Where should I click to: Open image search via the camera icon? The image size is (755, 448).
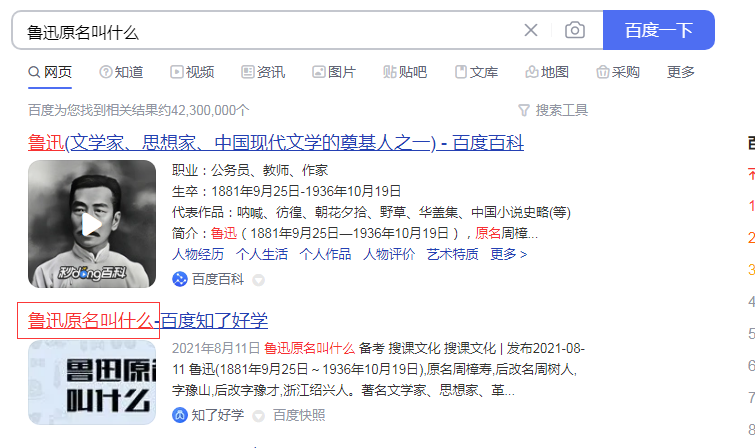(x=574, y=30)
